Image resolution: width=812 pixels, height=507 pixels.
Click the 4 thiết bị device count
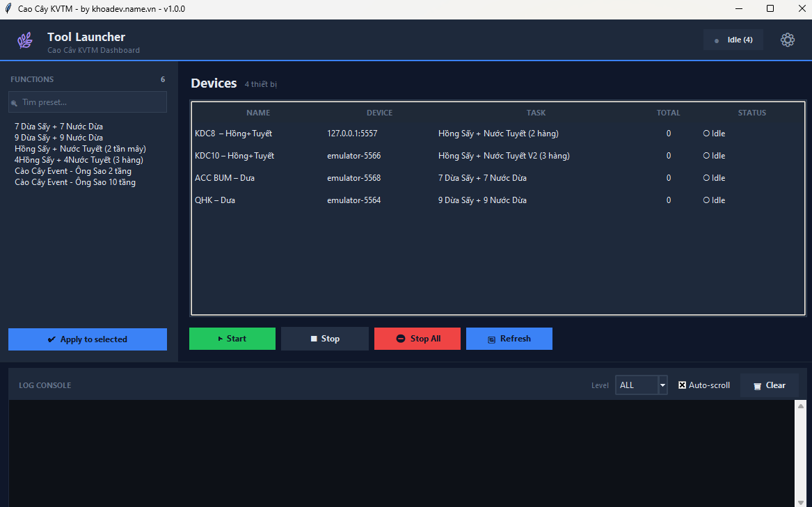(x=260, y=84)
